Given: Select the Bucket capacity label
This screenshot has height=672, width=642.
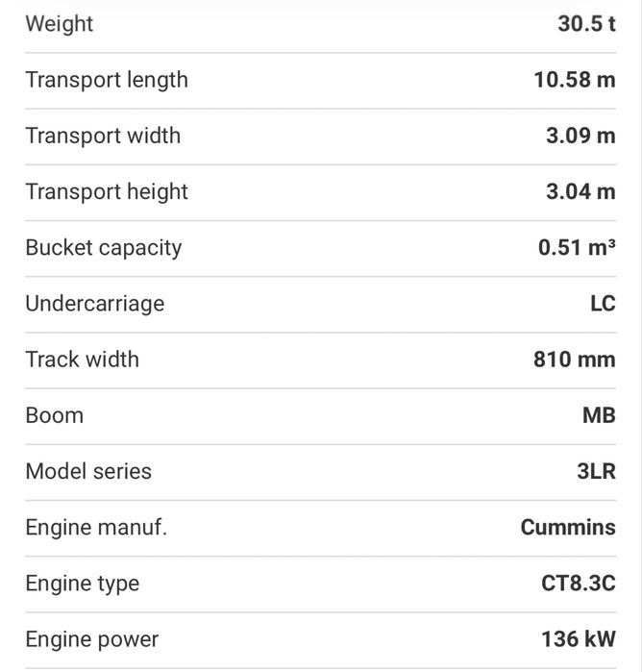Looking at the screenshot, I should click(104, 248).
